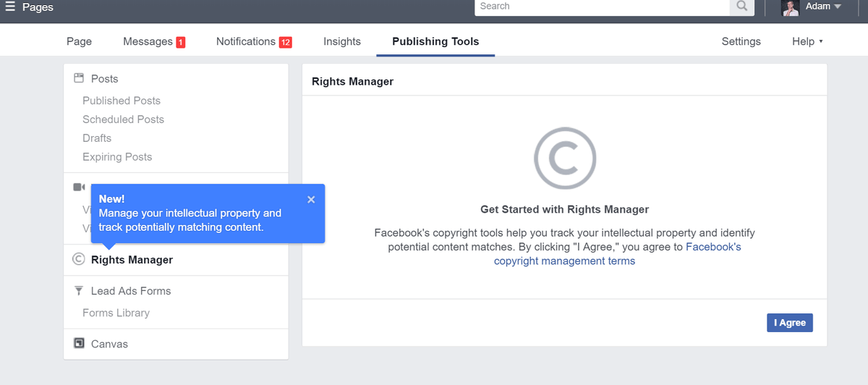Switch to the Page tab
Image resolution: width=868 pixels, height=385 pixels.
click(79, 41)
